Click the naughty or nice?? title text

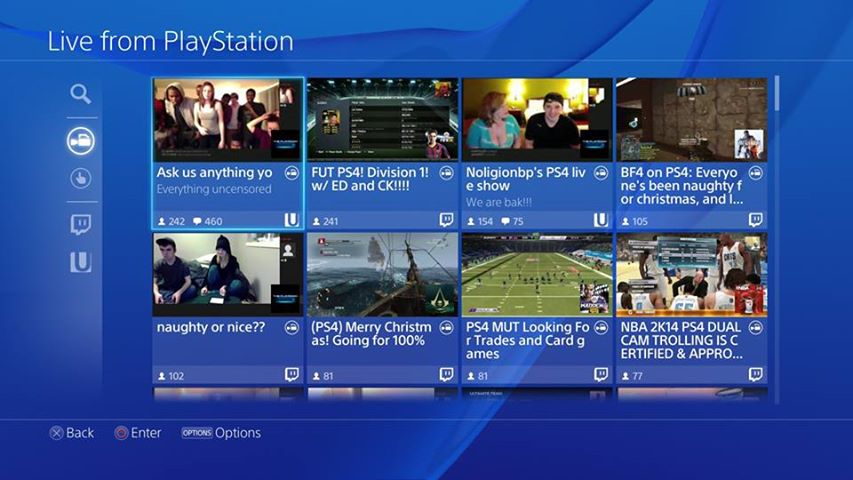point(211,328)
